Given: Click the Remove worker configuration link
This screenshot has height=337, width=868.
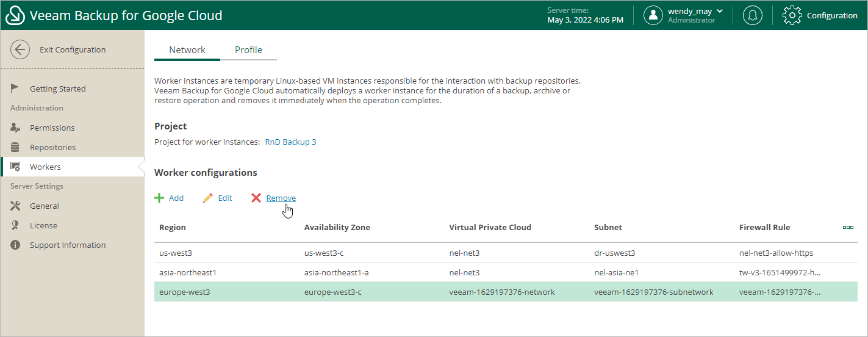Looking at the screenshot, I should point(281,198).
